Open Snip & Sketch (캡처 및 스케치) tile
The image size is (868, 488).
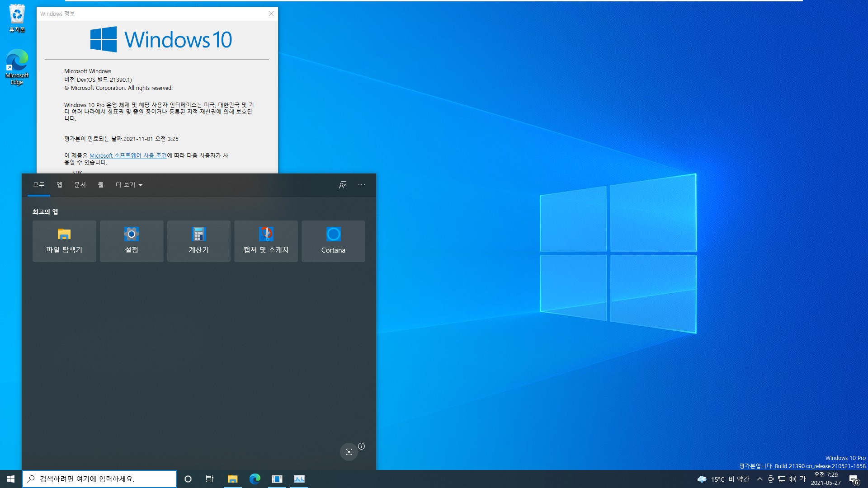[266, 241]
